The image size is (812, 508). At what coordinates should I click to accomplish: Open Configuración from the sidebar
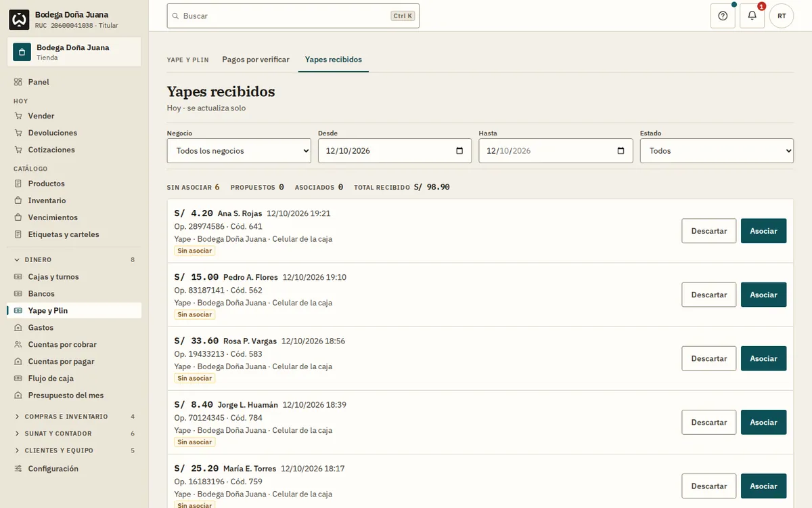[74, 469]
